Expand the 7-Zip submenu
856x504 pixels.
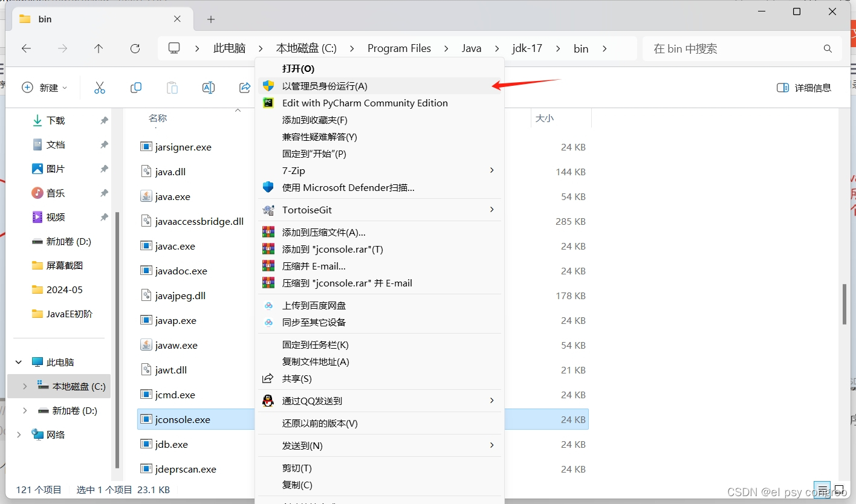(x=492, y=170)
